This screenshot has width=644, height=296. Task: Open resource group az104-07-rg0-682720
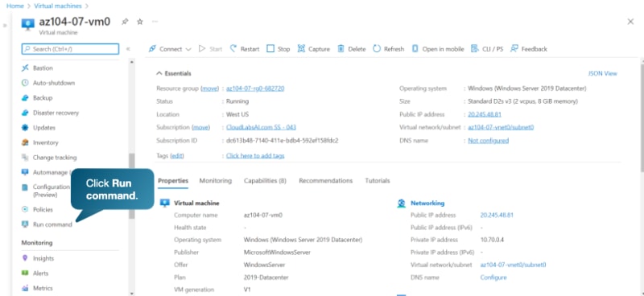[x=255, y=88]
